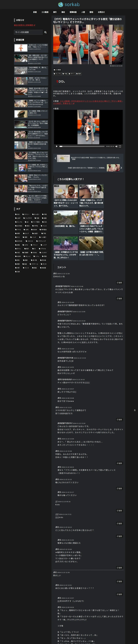This screenshot has width=138, height=644.
Task: Open sidebar article 羊、爆ぜる トルコ ver.
Action: (x=31, y=71)
